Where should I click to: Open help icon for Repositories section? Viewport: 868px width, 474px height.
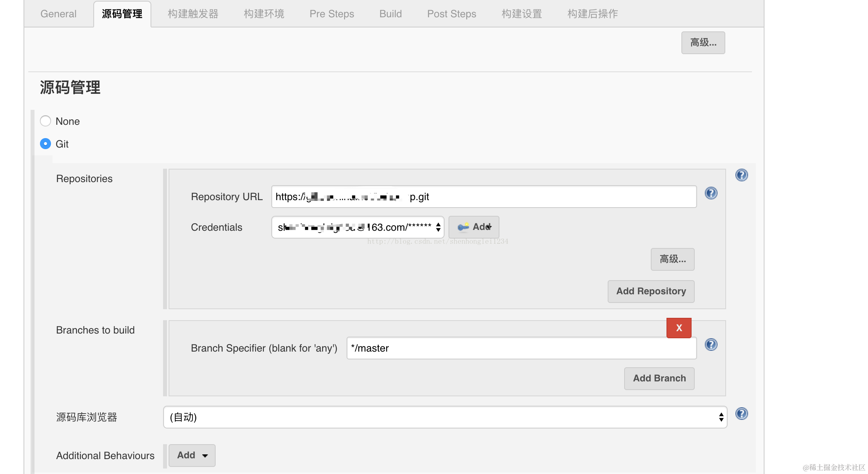(x=741, y=175)
